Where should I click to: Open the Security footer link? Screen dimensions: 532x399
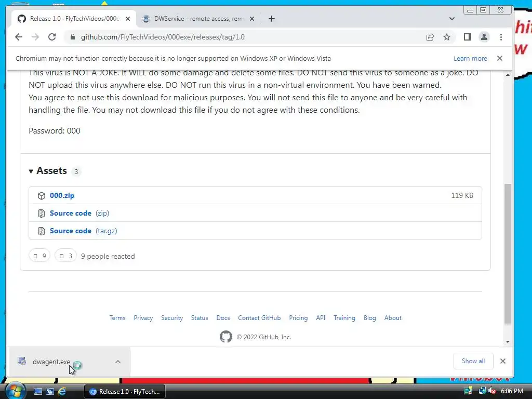[172, 318]
